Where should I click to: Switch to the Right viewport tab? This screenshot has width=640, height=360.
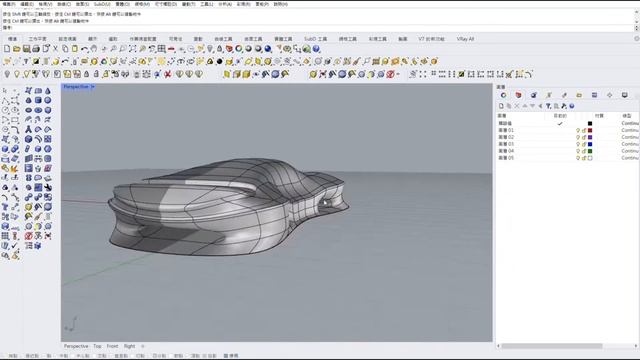click(x=129, y=346)
